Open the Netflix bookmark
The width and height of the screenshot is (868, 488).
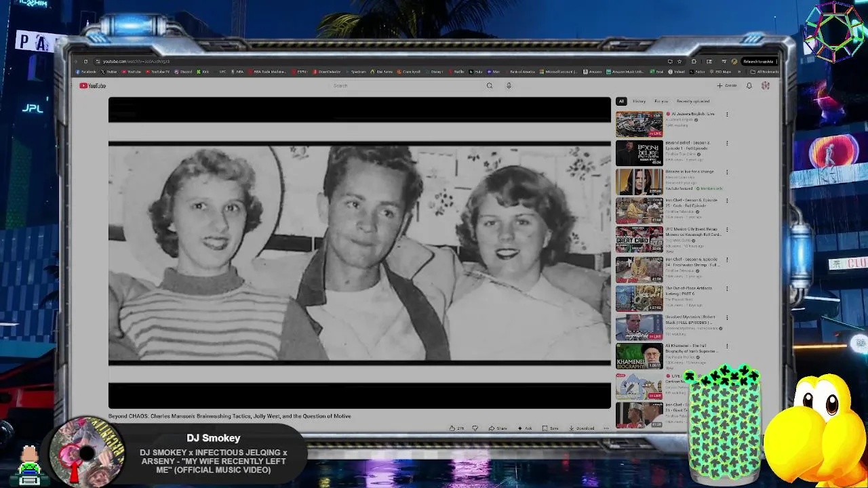click(x=457, y=72)
